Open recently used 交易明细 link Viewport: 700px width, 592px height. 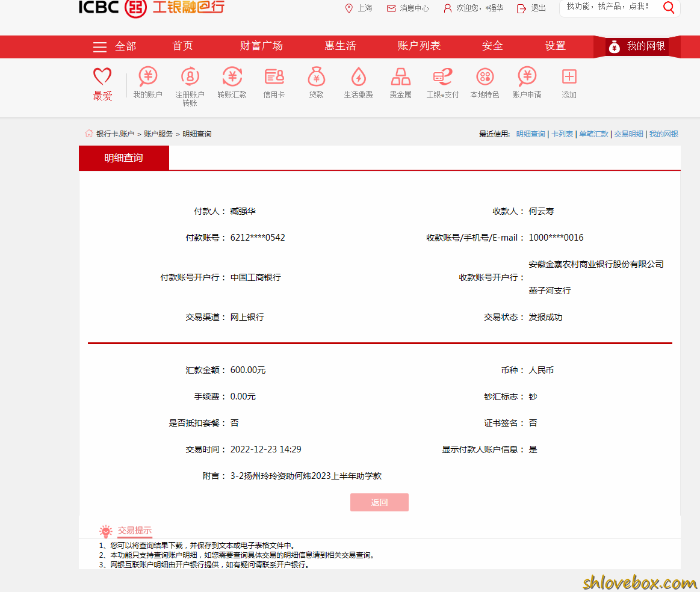click(628, 134)
